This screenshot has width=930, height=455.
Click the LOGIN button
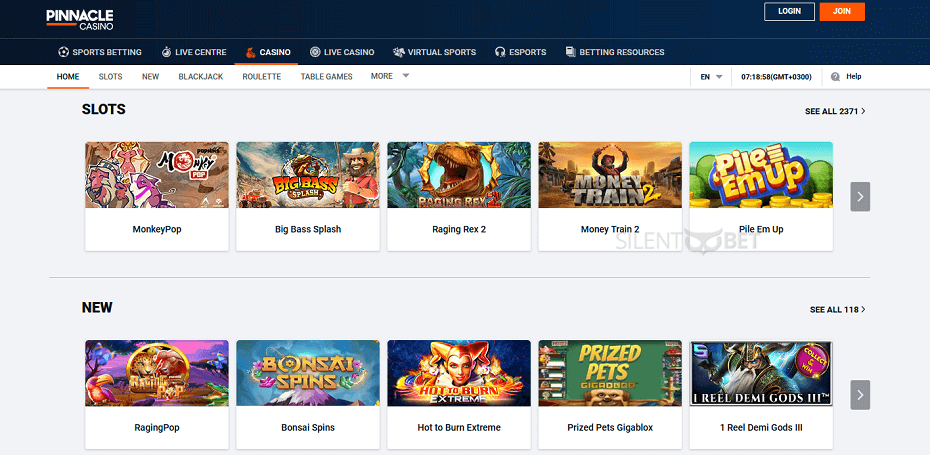click(789, 11)
